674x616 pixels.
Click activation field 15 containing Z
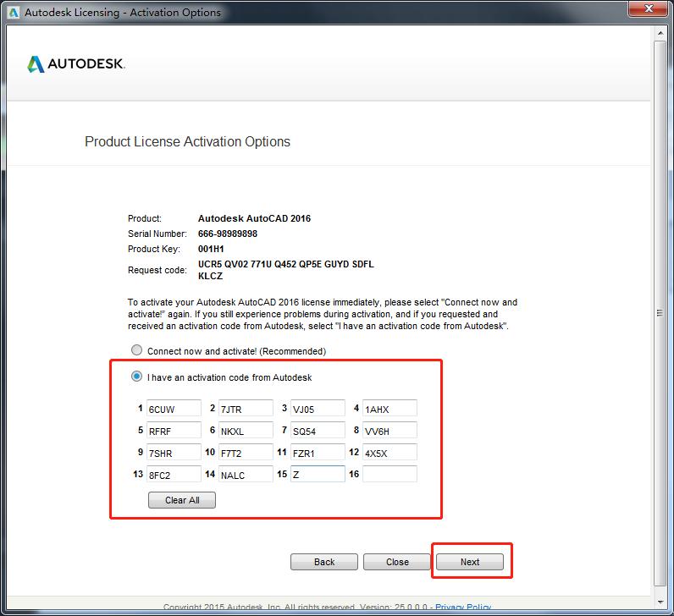[x=318, y=474]
